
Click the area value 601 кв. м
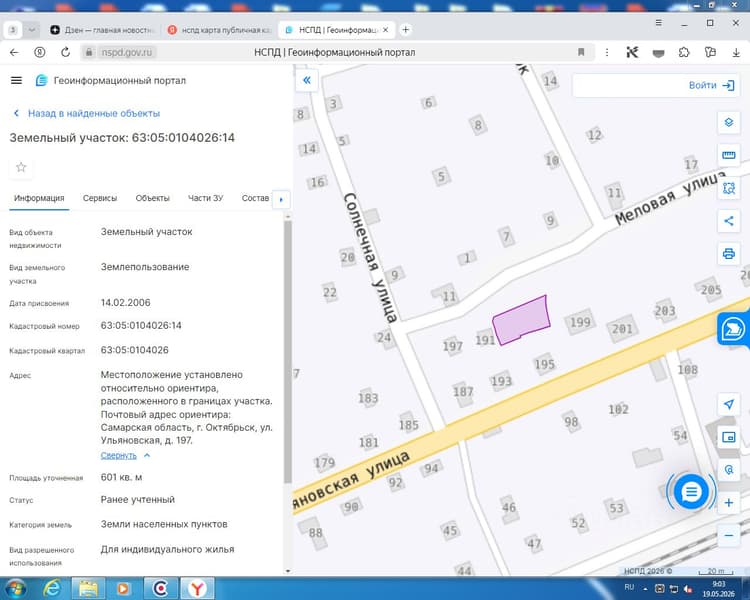121,478
